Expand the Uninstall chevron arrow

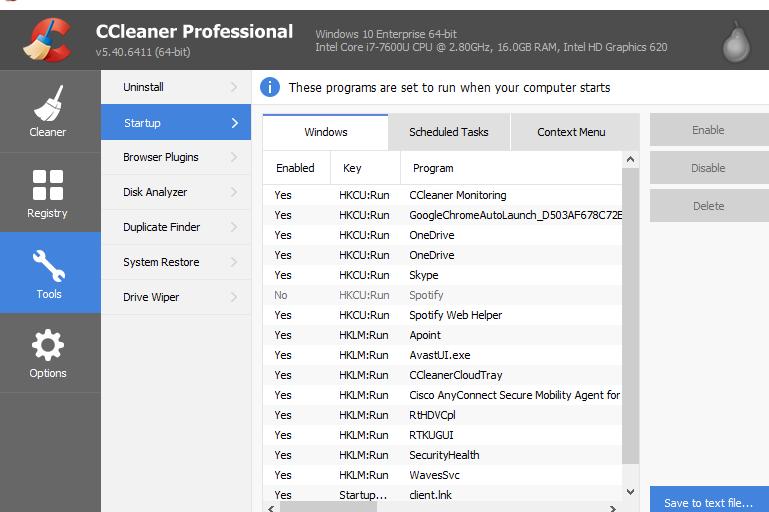235,87
